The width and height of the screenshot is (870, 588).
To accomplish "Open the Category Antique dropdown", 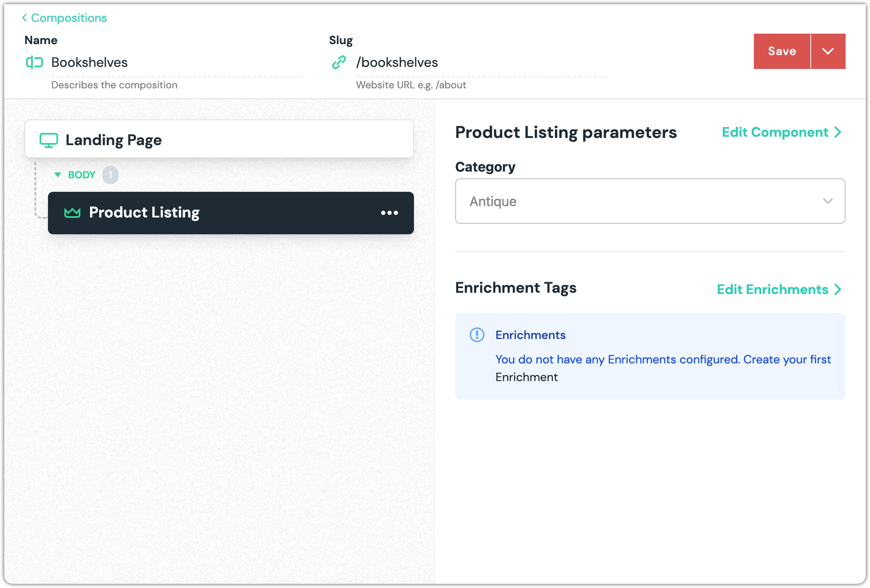I will coord(650,201).
